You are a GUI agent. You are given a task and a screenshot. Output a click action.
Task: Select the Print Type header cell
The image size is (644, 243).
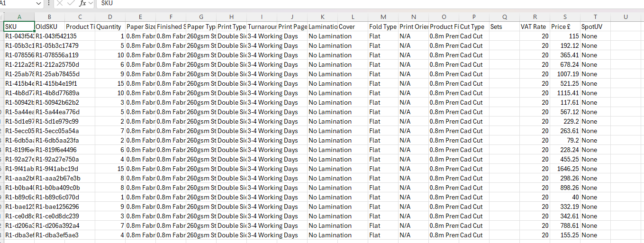231,27
